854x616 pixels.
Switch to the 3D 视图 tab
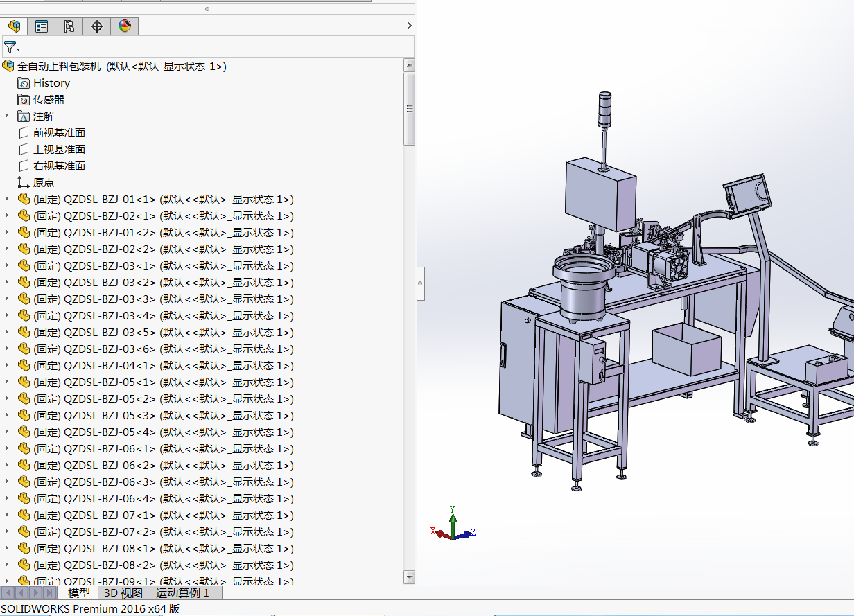point(123,593)
